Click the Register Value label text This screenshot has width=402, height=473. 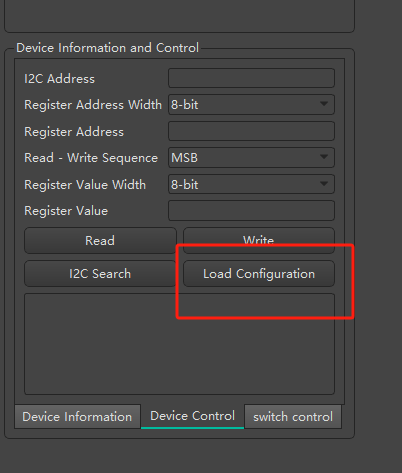[66, 211]
